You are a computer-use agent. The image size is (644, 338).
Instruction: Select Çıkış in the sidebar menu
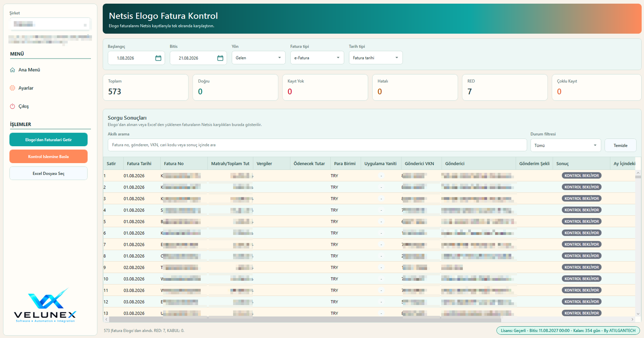tap(23, 106)
